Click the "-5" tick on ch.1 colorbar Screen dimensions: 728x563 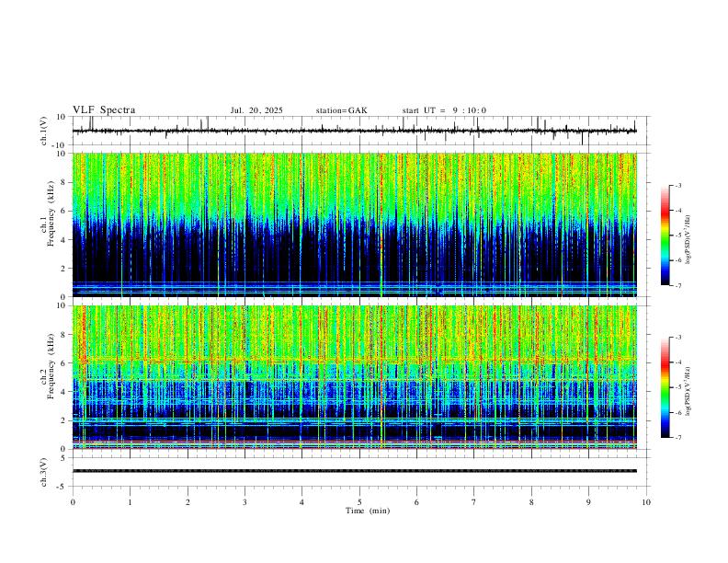point(677,236)
